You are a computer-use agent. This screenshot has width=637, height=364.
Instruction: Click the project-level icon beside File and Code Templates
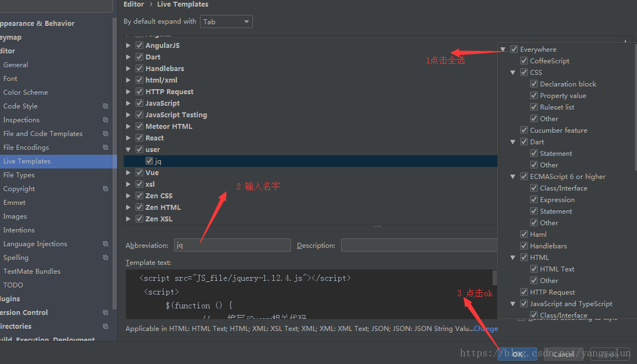coord(106,134)
